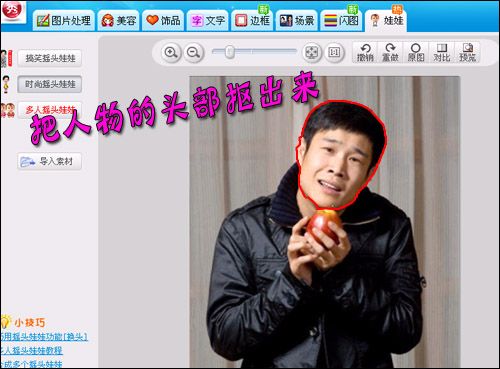This screenshot has width=500, height=369.
Task: Switch to the 美容 tab
Action: coord(119,21)
